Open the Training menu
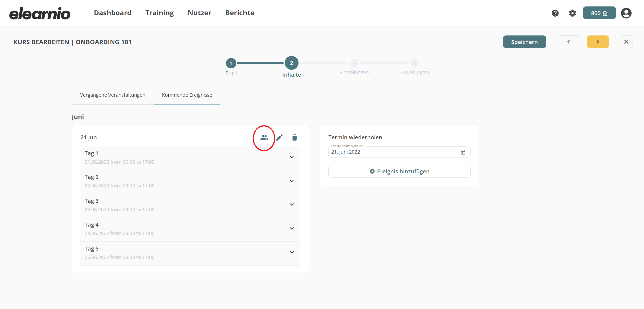This screenshot has width=644, height=309. click(x=159, y=13)
